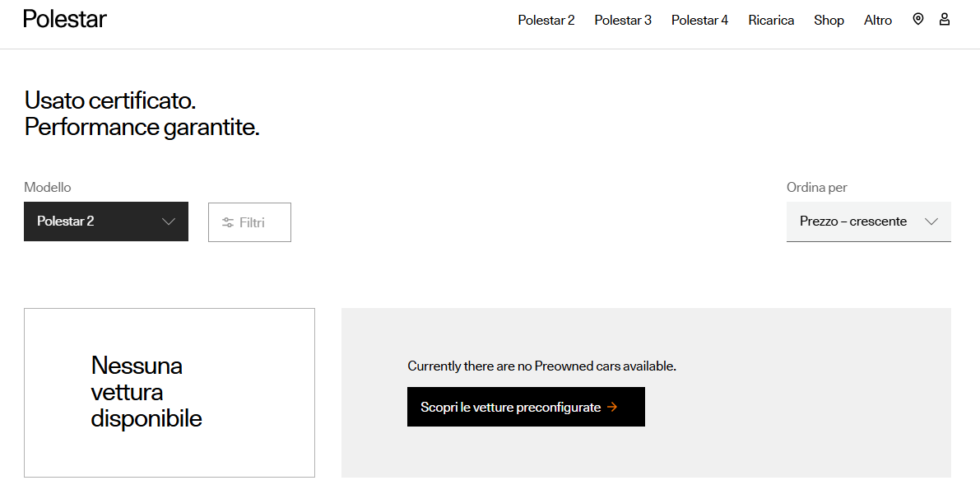Viewport: 980px width, 485px height.
Task: Open the Altro menu
Action: (878, 20)
